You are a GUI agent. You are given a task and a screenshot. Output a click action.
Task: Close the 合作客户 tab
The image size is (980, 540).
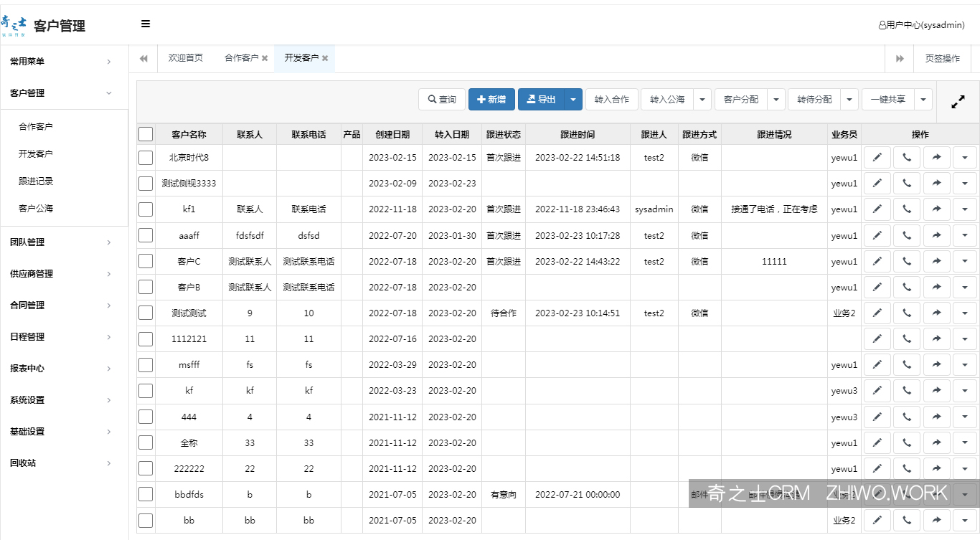coord(265,59)
